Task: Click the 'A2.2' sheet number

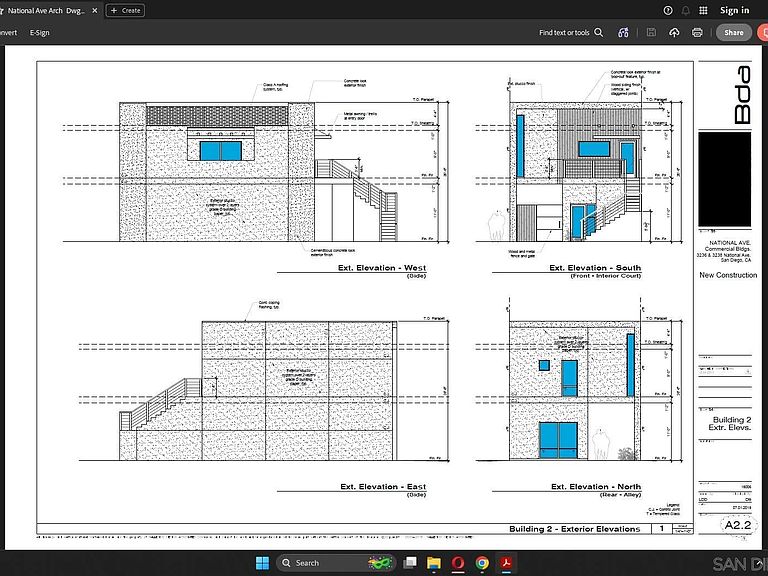Action: pos(737,525)
